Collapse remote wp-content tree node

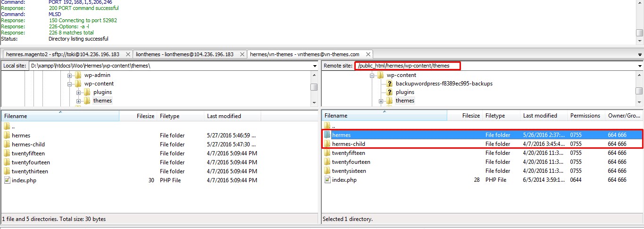(372, 76)
